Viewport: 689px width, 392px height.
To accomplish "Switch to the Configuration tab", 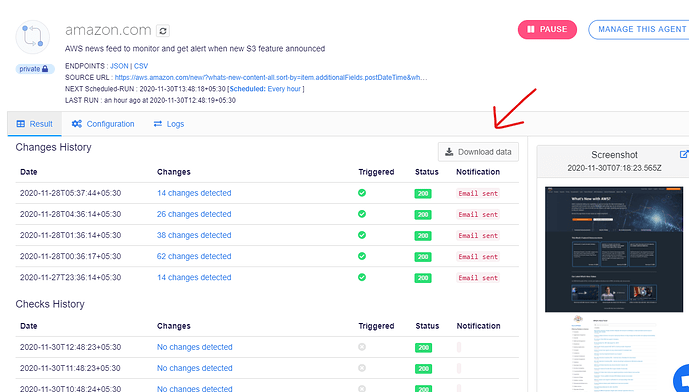I will (103, 124).
